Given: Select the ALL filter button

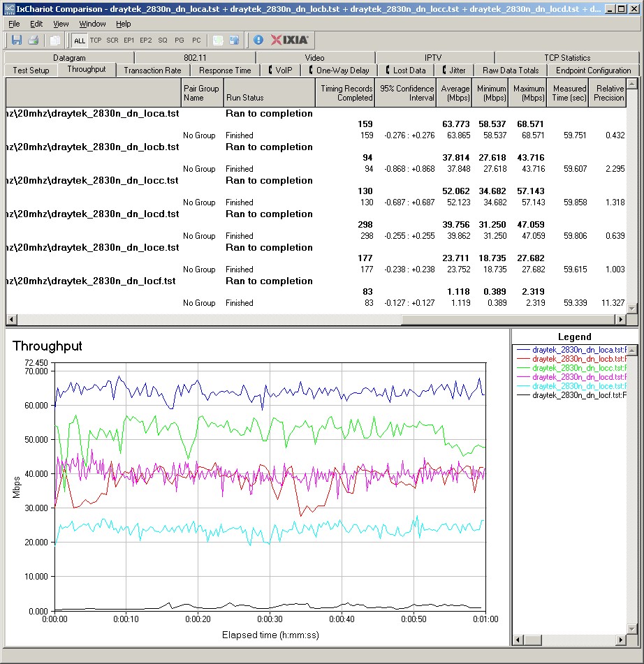Looking at the screenshot, I should [x=79, y=40].
